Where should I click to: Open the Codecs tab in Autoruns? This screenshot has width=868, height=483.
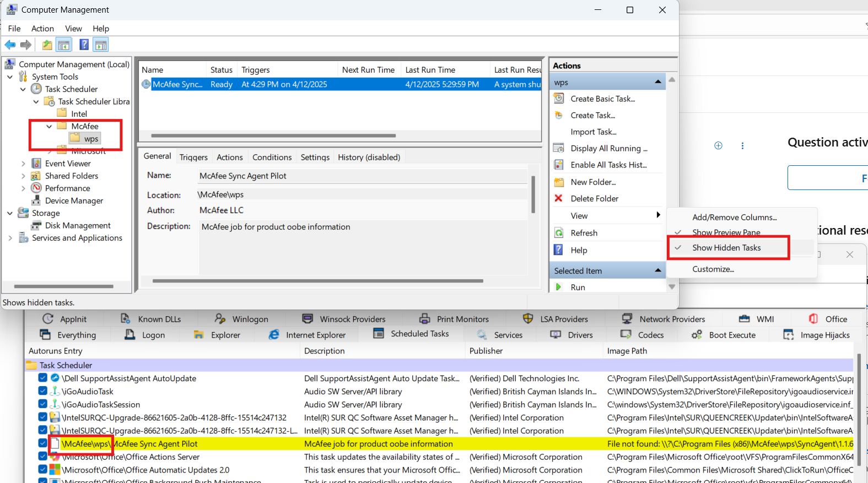[x=642, y=335]
